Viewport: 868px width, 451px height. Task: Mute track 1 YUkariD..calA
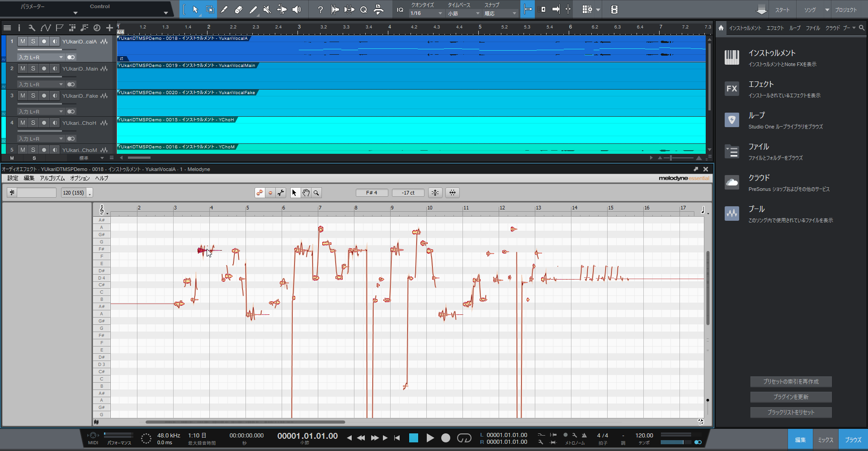[x=23, y=42]
